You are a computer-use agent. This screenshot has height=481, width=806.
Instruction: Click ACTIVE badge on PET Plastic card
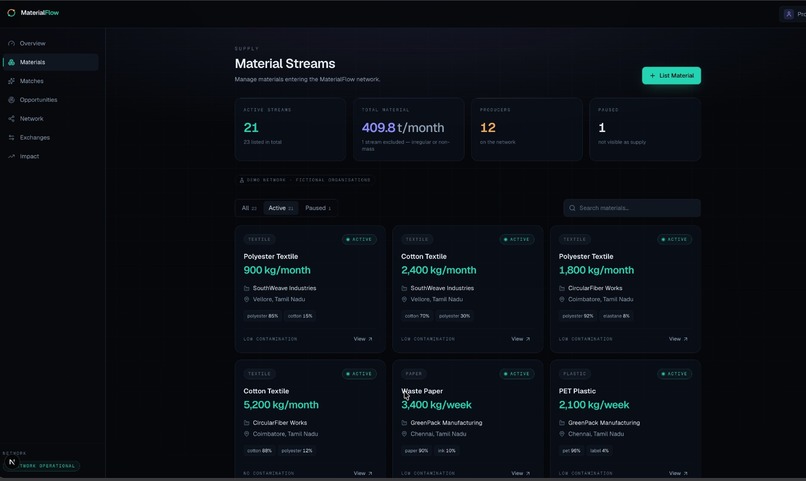pos(675,374)
